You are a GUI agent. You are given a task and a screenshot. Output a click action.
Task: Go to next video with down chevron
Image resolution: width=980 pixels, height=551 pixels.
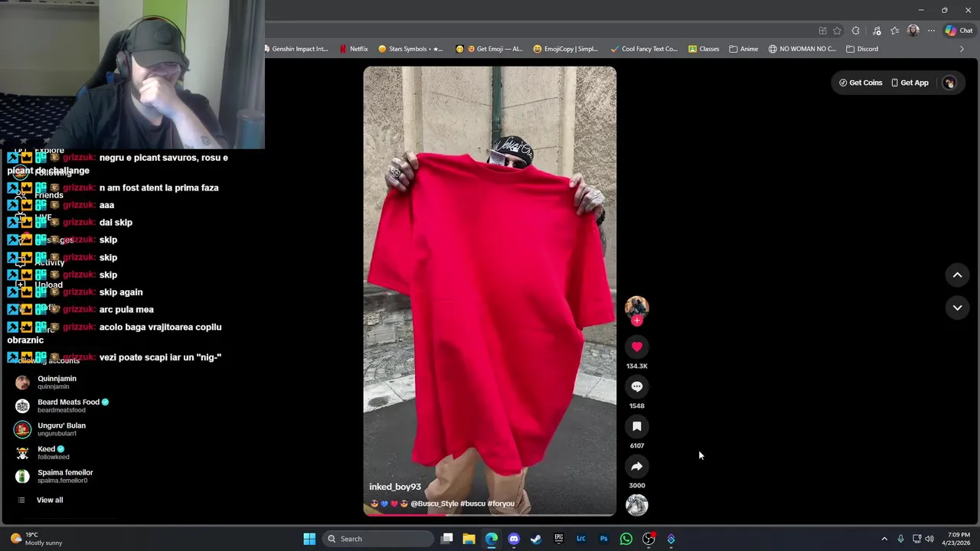point(957,308)
